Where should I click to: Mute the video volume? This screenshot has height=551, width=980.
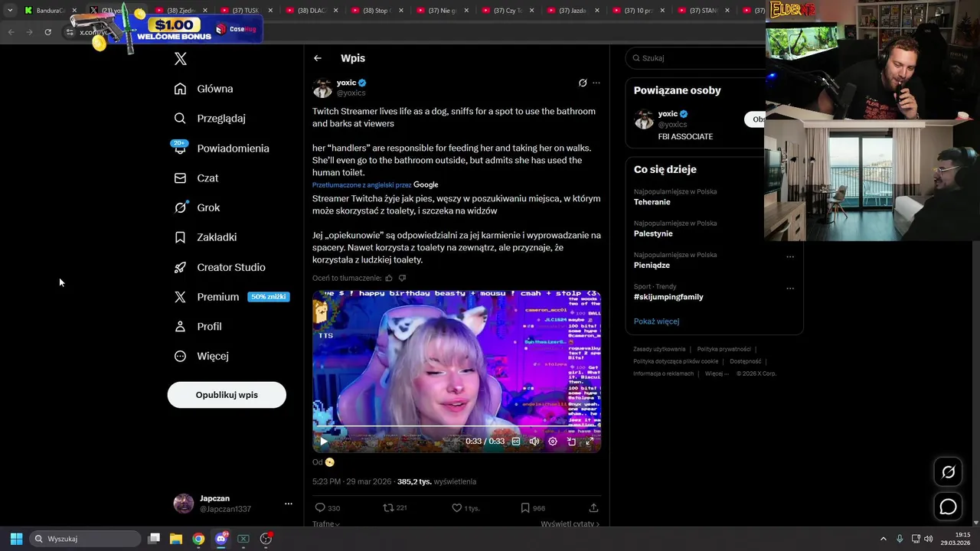click(534, 442)
